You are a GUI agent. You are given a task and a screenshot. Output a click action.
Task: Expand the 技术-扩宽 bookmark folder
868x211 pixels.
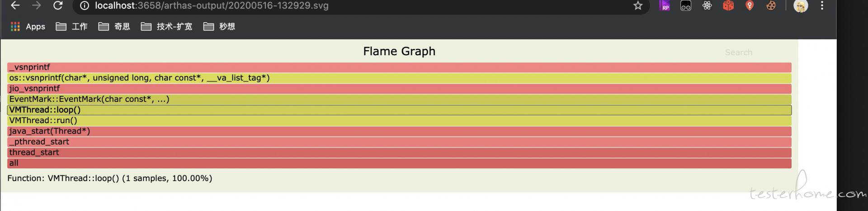click(166, 27)
